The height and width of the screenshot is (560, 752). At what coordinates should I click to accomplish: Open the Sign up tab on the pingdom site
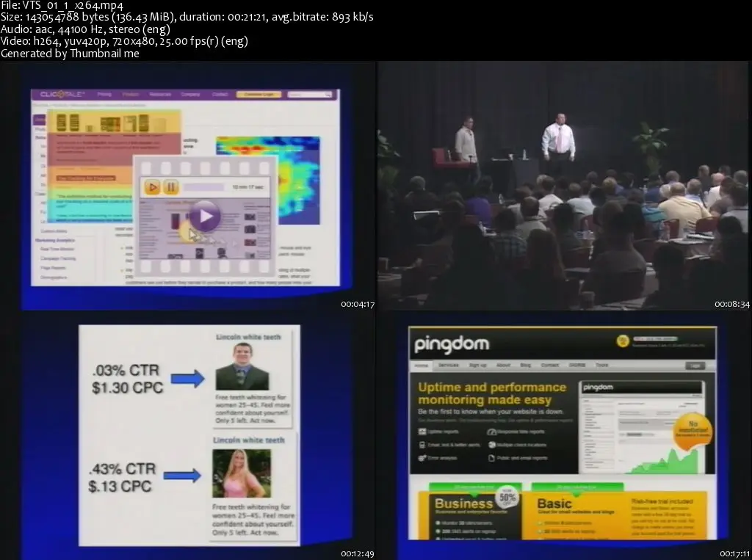click(477, 366)
